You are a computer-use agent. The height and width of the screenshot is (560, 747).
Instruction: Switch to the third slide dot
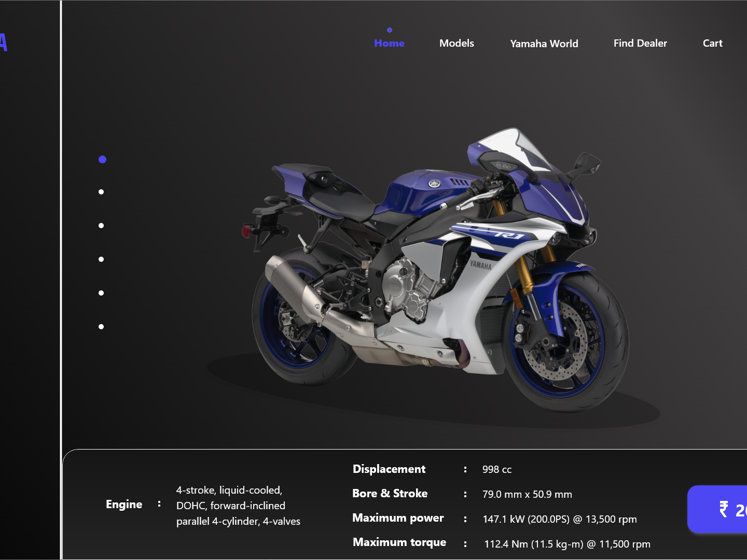[x=101, y=226]
